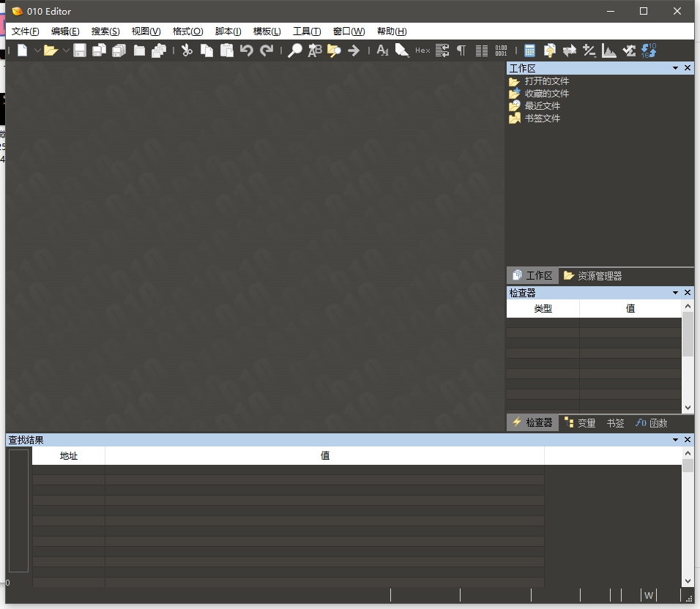The width and height of the screenshot is (700, 609).
Task: Click the Paste clipboard icon
Action: point(226,51)
